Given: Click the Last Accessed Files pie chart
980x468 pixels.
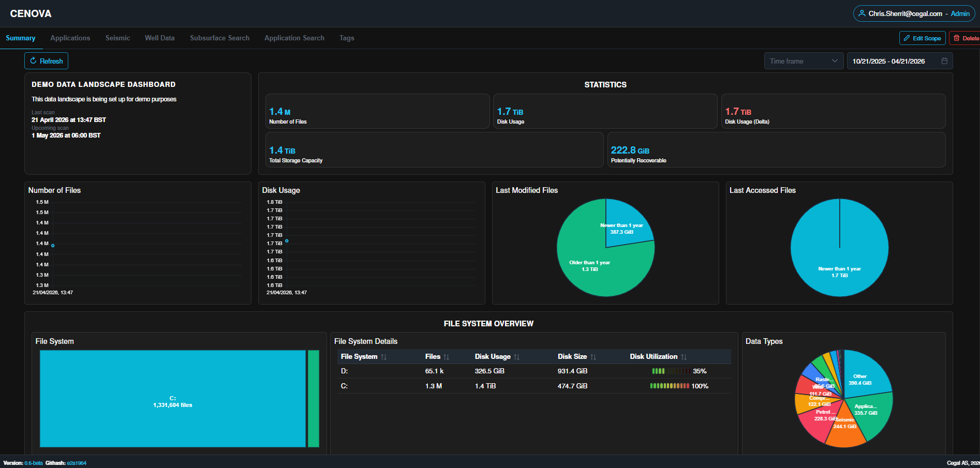Looking at the screenshot, I should coord(839,248).
